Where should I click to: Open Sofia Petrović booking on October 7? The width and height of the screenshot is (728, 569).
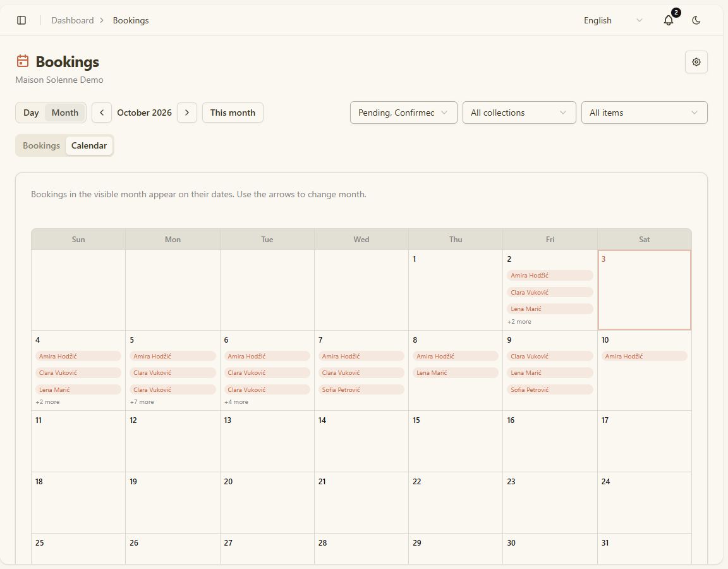(361, 389)
